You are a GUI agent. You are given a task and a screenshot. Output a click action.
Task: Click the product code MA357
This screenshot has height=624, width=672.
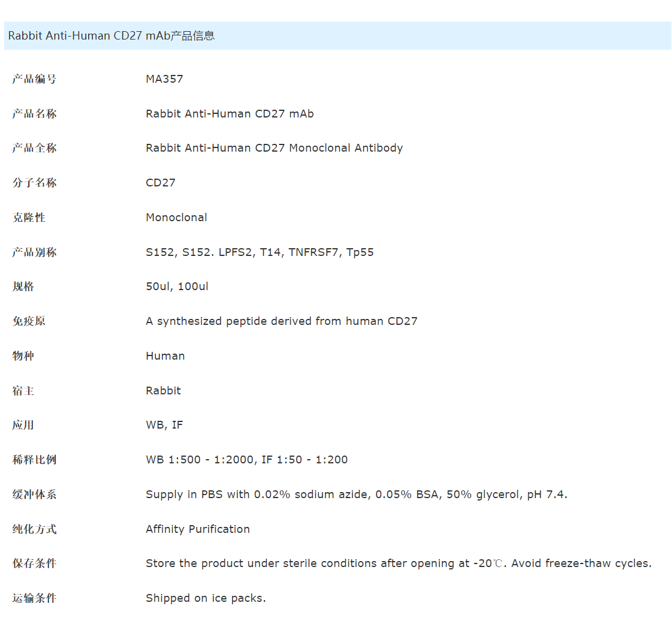164,79
